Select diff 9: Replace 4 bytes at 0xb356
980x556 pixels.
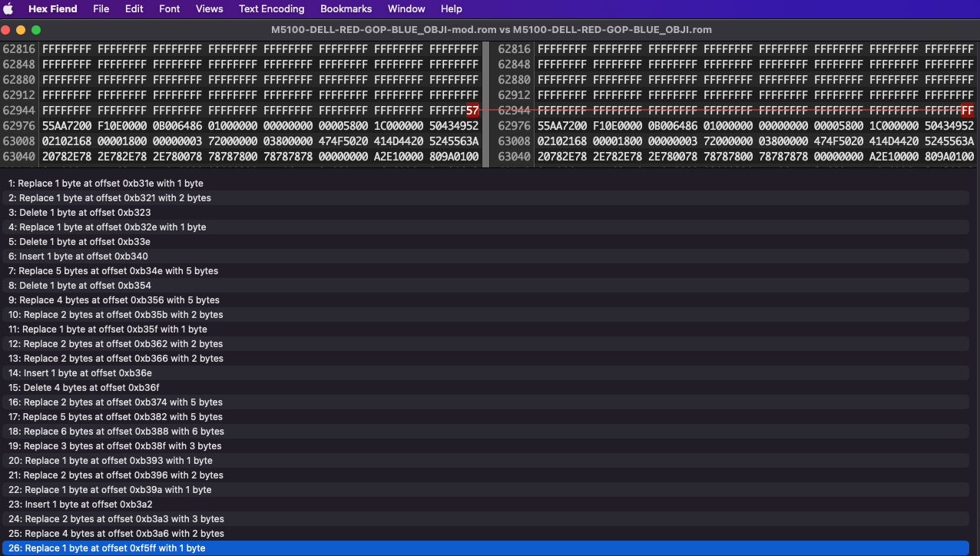485,300
